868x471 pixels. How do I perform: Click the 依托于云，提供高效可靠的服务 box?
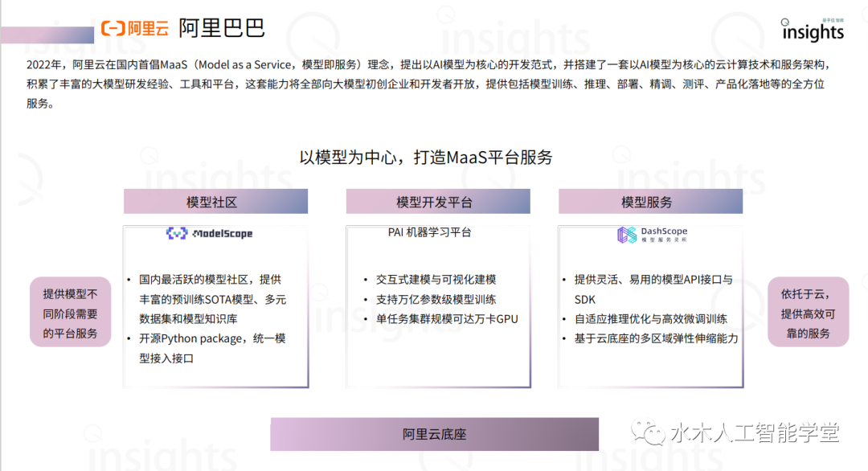(x=808, y=313)
